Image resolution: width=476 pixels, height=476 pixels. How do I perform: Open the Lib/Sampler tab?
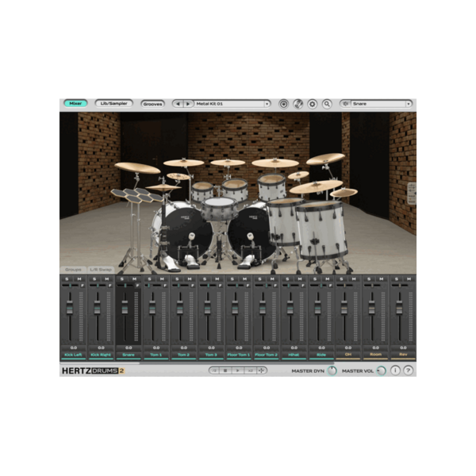[x=113, y=103]
